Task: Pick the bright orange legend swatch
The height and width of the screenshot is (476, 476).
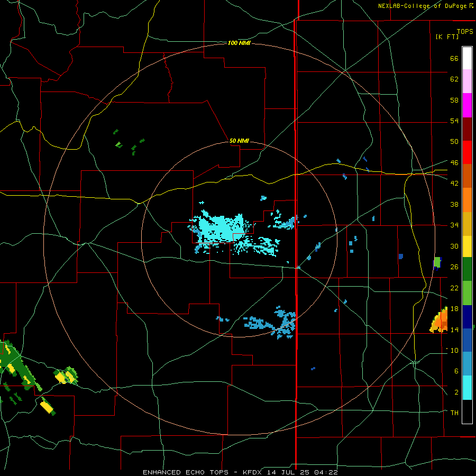Action: tap(467, 200)
